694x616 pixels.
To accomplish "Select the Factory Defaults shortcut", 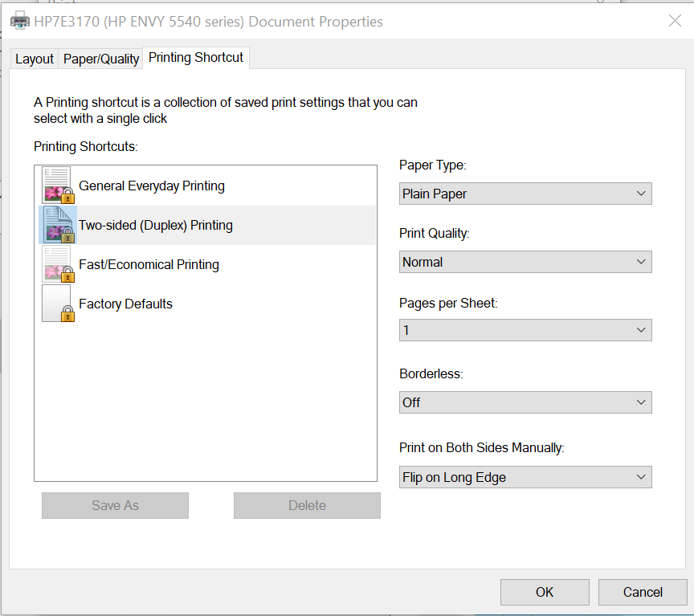I will (125, 304).
